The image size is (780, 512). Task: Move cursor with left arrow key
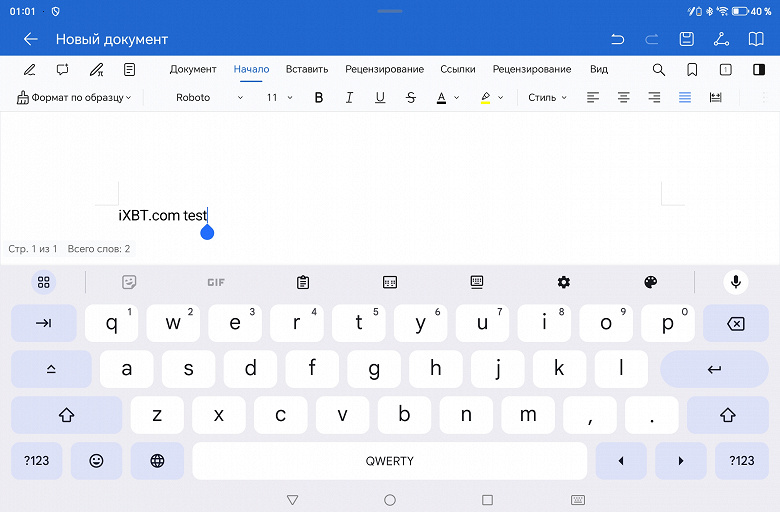coord(621,461)
